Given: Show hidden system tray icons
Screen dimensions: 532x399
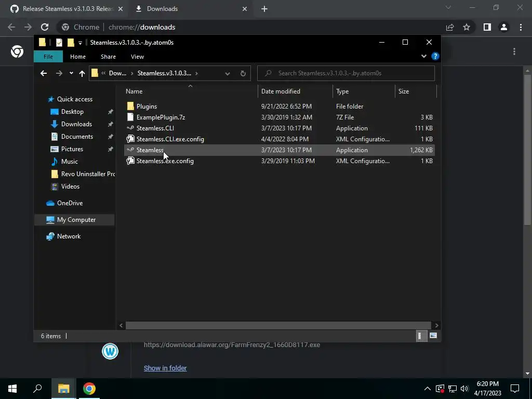Looking at the screenshot, I should pyautogui.click(x=428, y=389).
